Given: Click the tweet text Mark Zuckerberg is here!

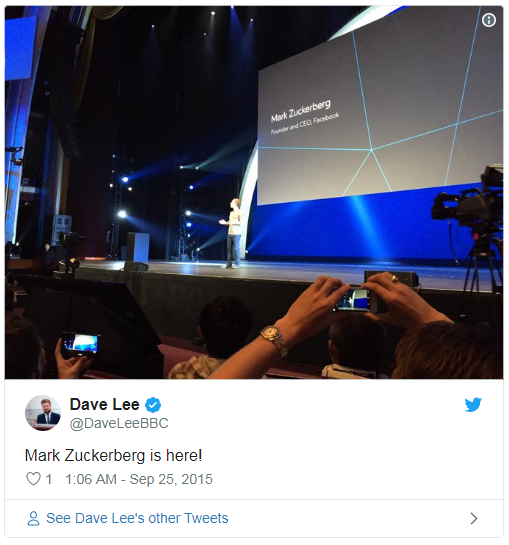Looking at the screenshot, I should [x=113, y=455].
